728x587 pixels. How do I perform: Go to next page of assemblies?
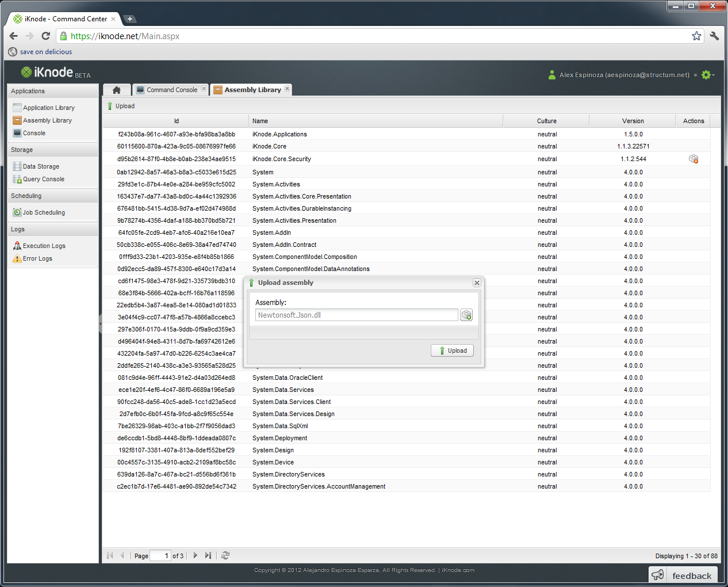(196, 555)
